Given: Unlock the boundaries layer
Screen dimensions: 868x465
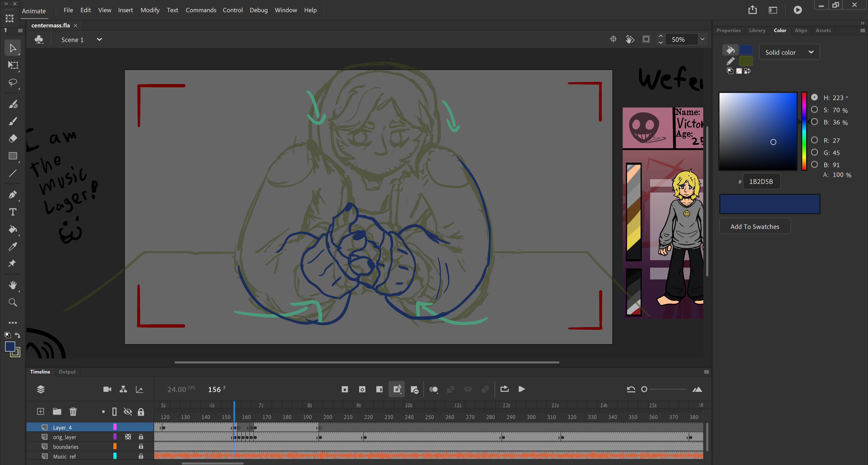Looking at the screenshot, I should click(141, 446).
